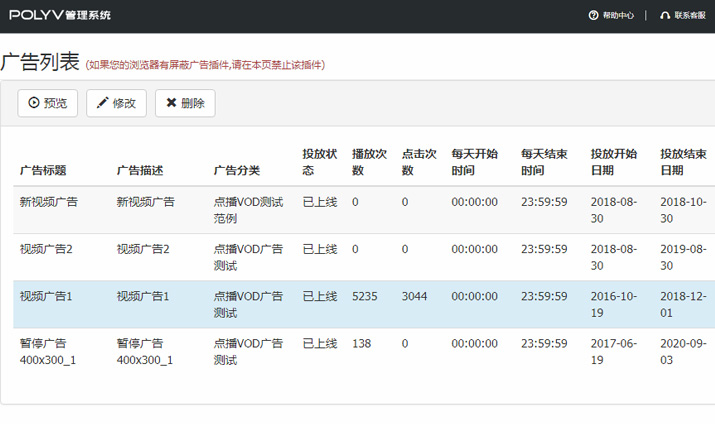Viewport: 715px width, 445px height.
Task: Click the 投放开始日期 column header
Action: [613, 162]
